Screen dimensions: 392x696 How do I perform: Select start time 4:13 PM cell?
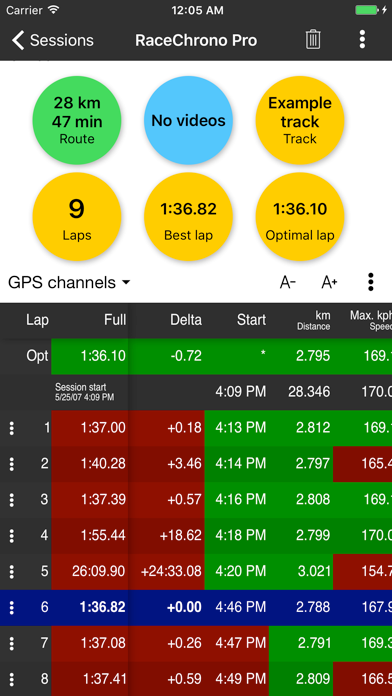[x=237, y=428]
